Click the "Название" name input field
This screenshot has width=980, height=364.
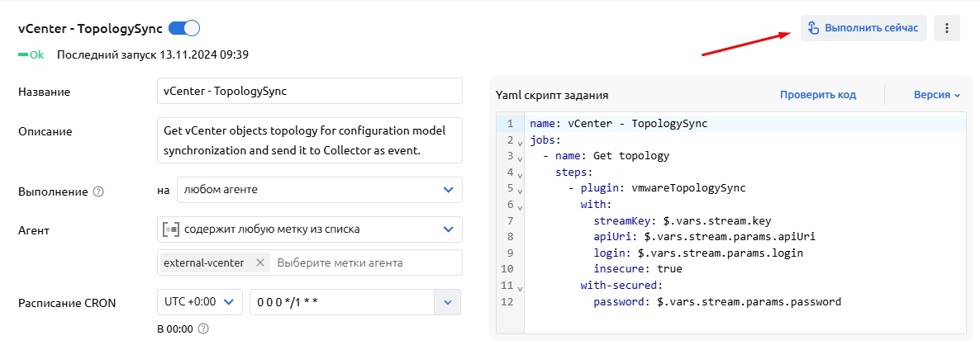point(309,91)
